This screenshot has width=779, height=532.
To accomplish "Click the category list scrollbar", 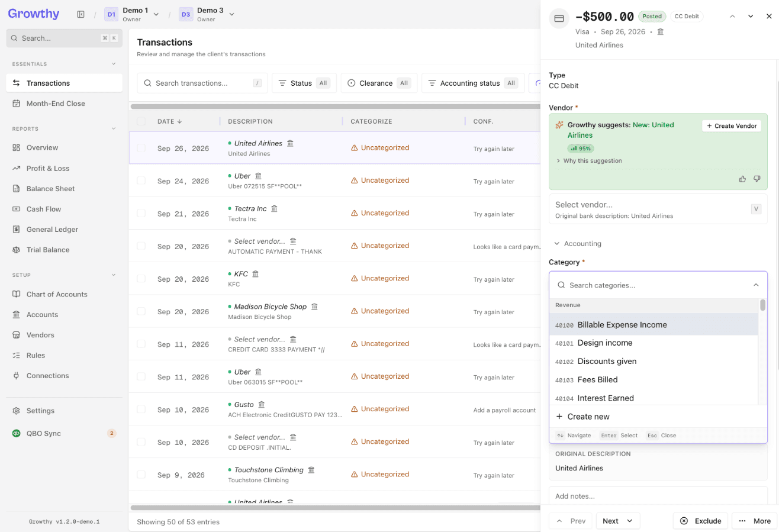I will [763, 305].
